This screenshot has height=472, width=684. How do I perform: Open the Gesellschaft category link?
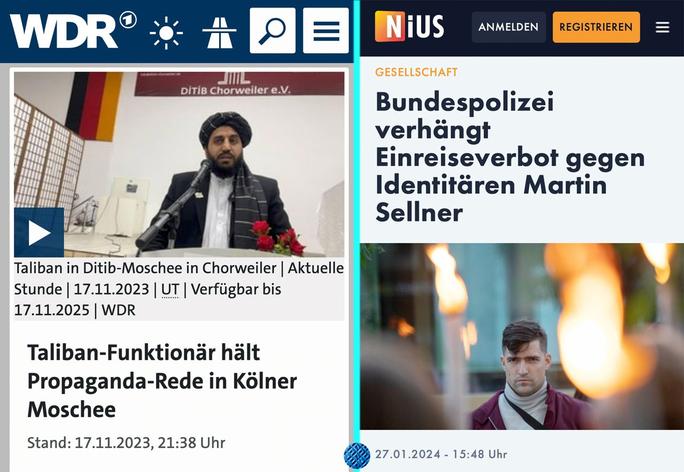[416, 72]
